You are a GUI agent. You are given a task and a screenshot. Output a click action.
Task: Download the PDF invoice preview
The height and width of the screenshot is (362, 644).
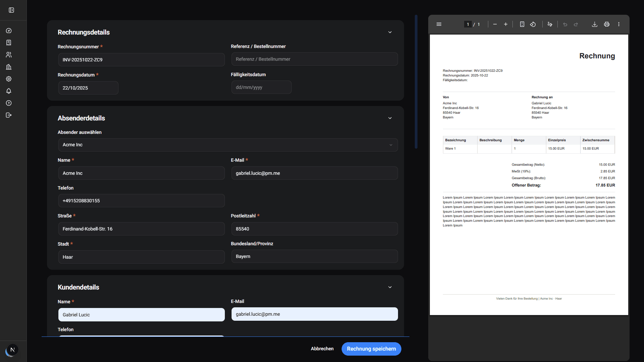(x=594, y=24)
